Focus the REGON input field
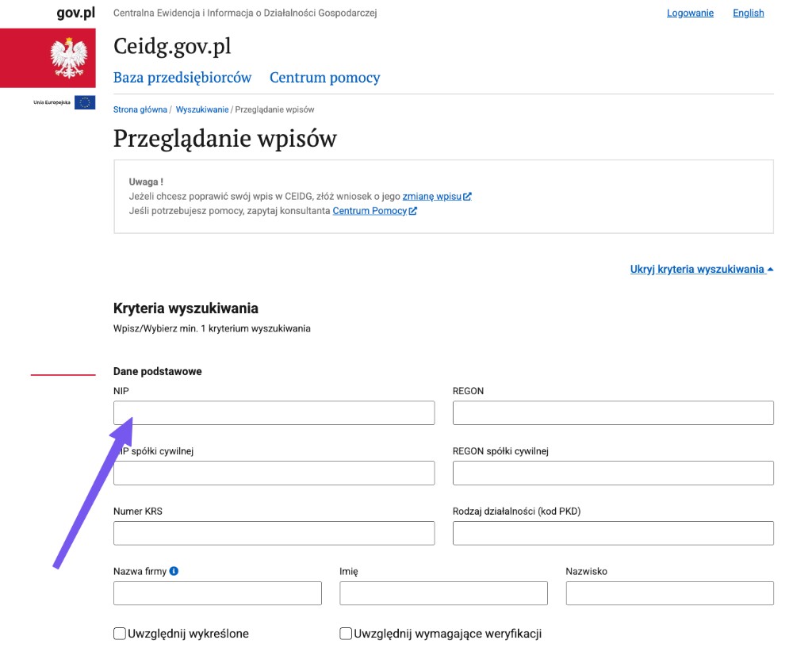The height and width of the screenshot is (663, 812). [613, 413]
